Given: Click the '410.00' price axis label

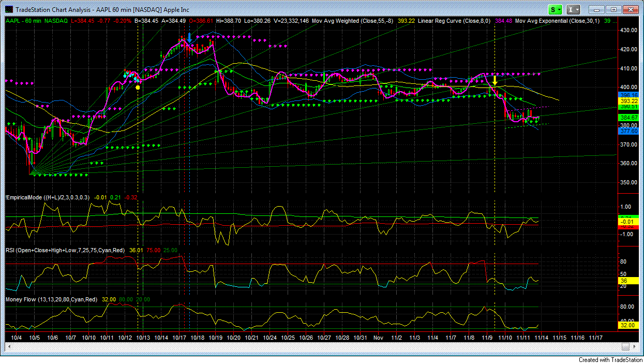Looking at the screenshot, I should pyautogui.click(x=629, y=68).
